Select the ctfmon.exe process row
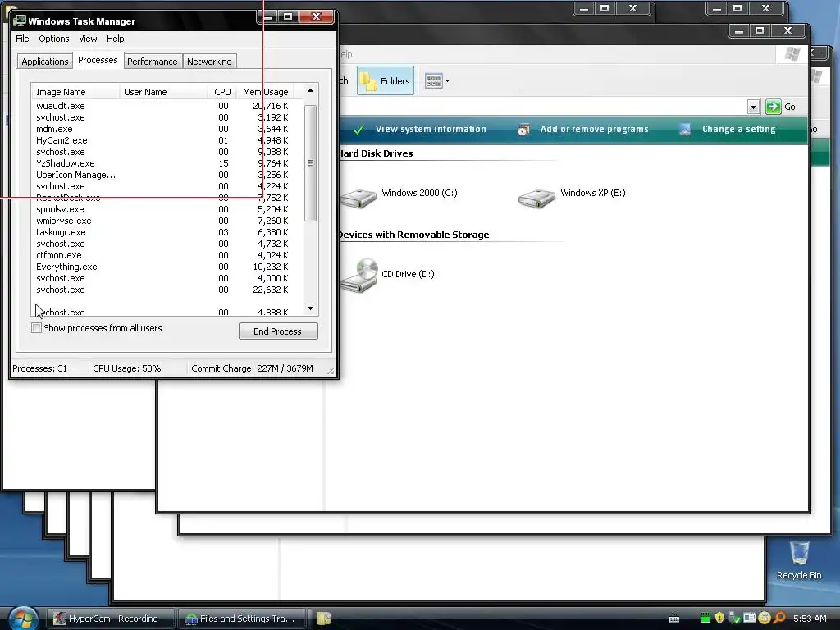 [167, 256]
